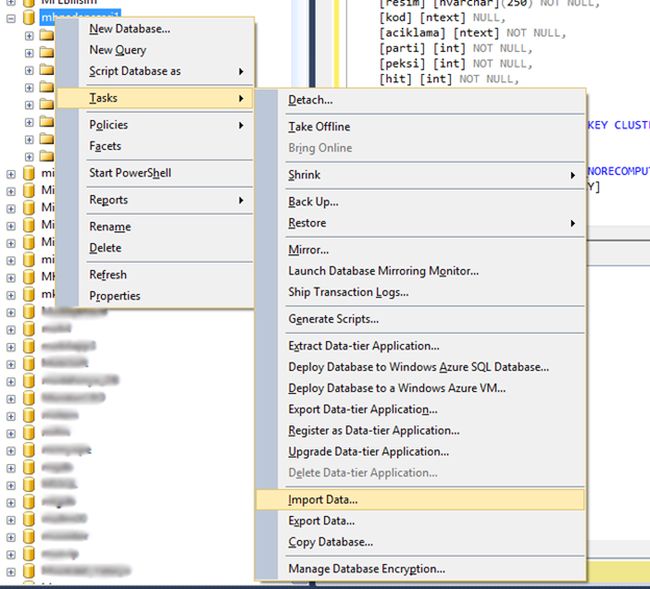Click the [hit] [int] NOT NULL line
Screen dimensions: 650x589
[449, 79]
